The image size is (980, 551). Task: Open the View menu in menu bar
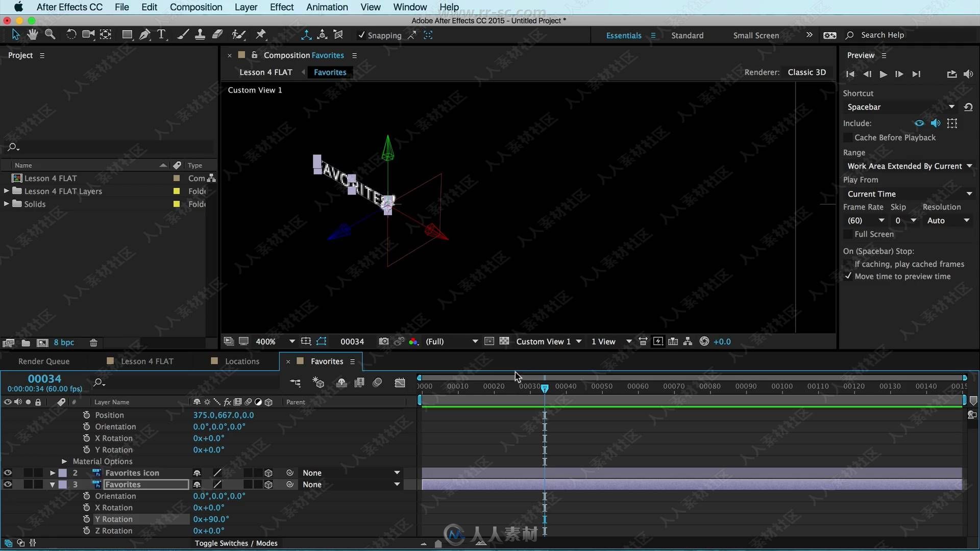coord(370,7)
